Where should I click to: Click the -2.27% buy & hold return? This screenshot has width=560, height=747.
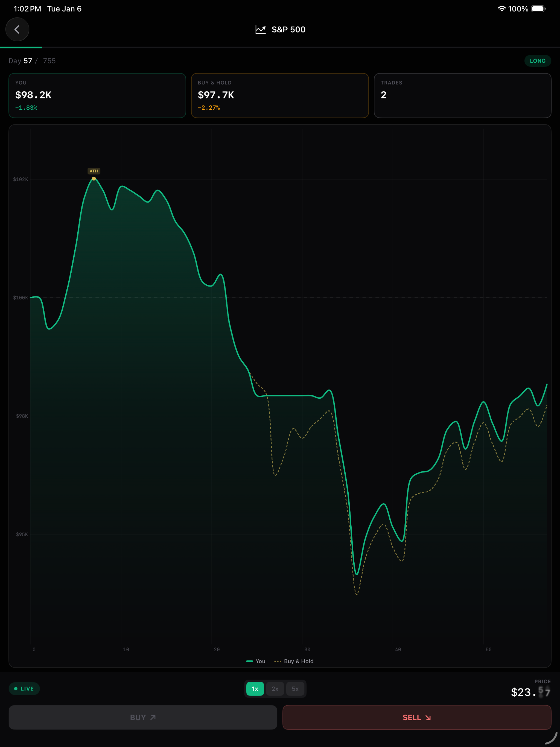tap(209, 108)
